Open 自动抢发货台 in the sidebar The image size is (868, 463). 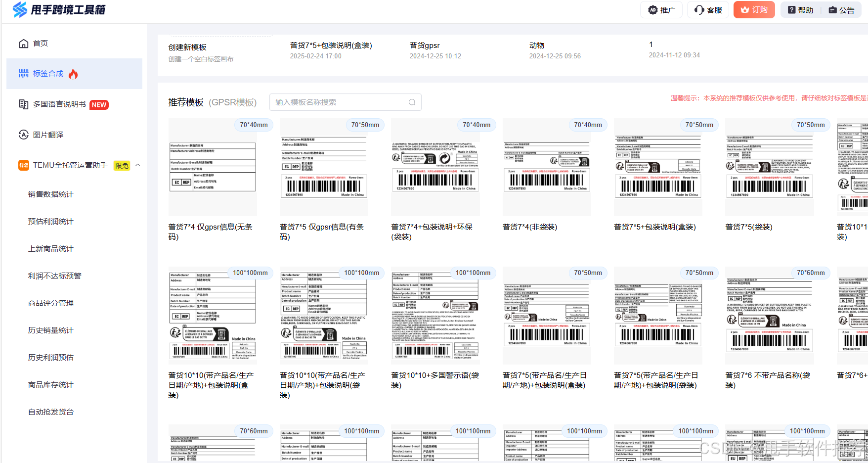pyautogui.click(x=50, y=412)
